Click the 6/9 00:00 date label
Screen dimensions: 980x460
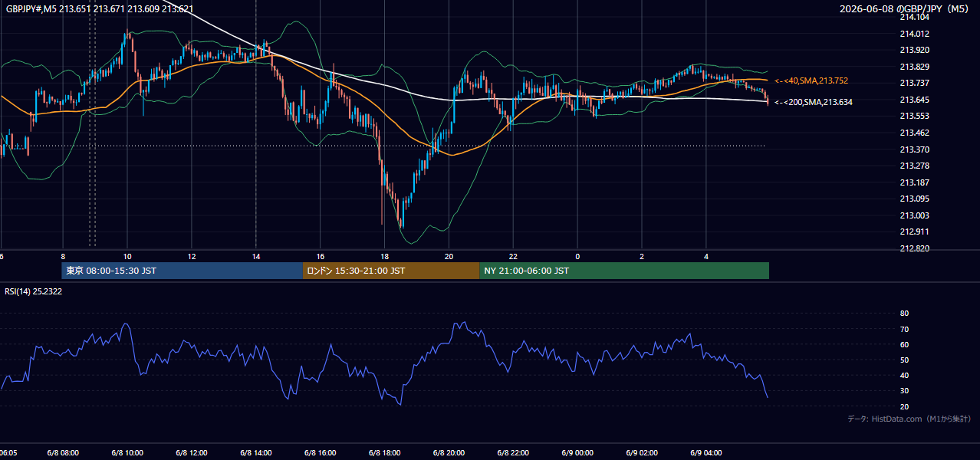pyautogui.click(x=577, y=452)
